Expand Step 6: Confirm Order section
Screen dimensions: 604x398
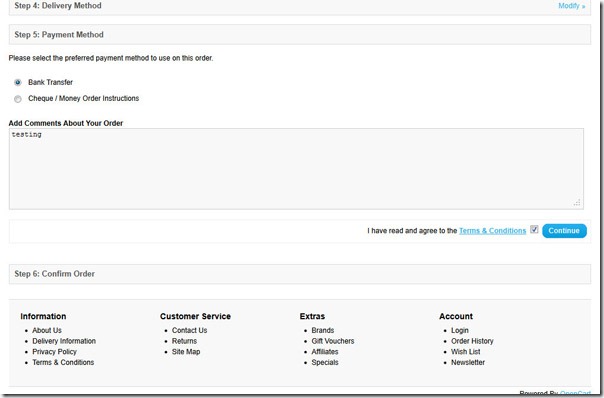click(x=300, y=274)
